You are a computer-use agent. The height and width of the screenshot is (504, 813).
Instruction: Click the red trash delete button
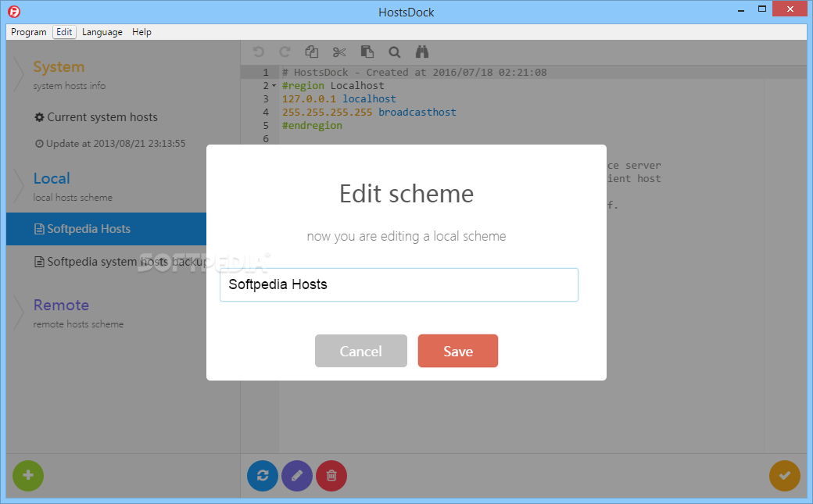click(x=331, y=476)
